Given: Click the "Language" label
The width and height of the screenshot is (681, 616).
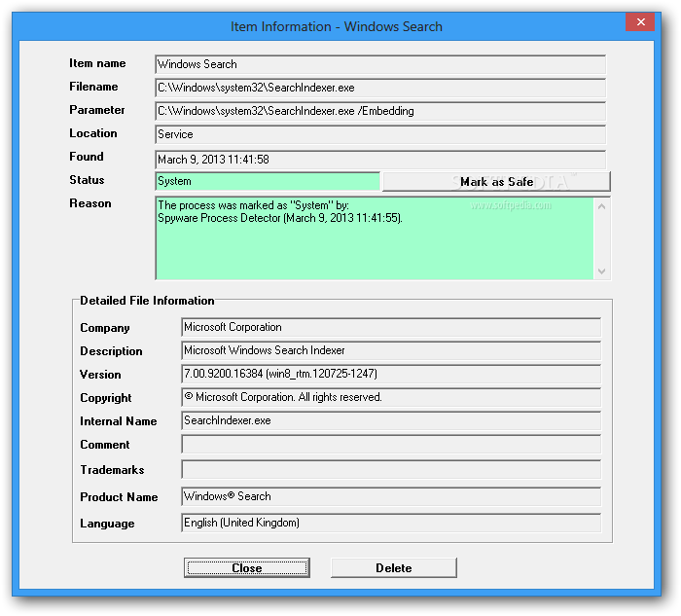Looking at the screenshot, I should [x=107, y=524].
